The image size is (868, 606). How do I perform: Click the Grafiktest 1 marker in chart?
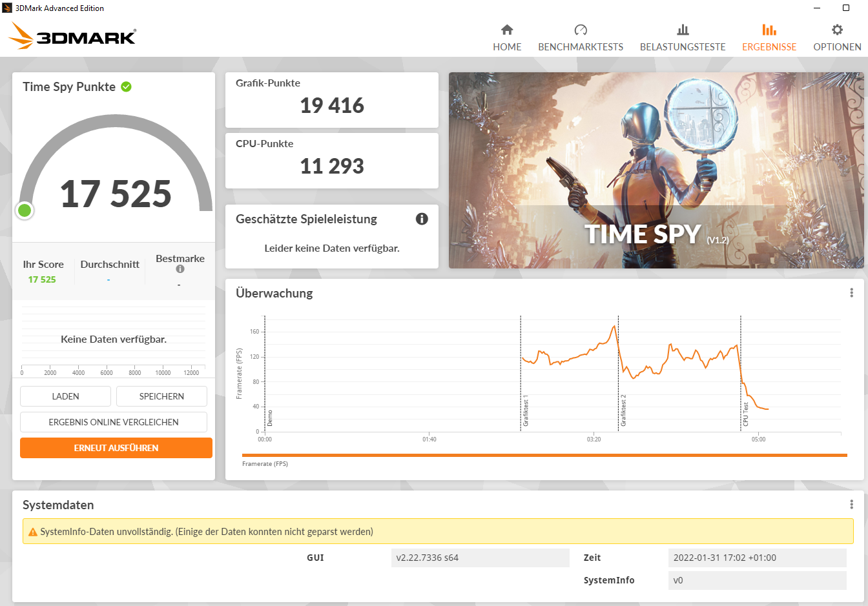point(525,412)
